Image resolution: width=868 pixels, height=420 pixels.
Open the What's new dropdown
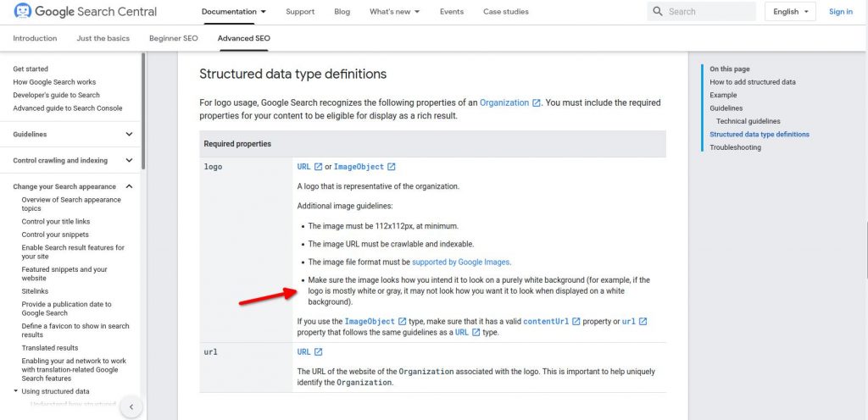tap(395, 12)
